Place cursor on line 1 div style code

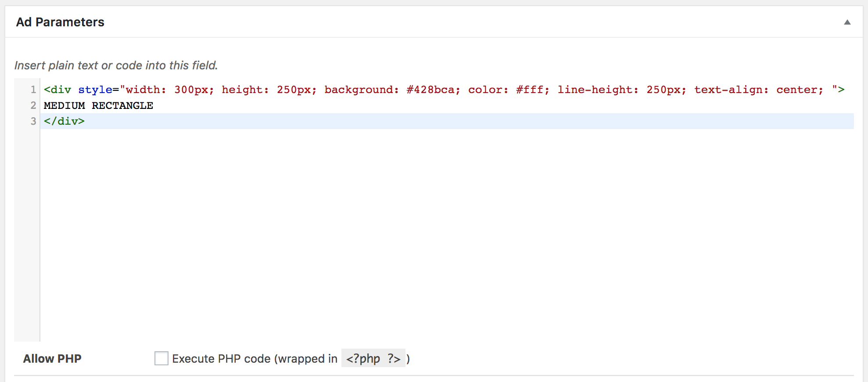click(x=444, y=90)
